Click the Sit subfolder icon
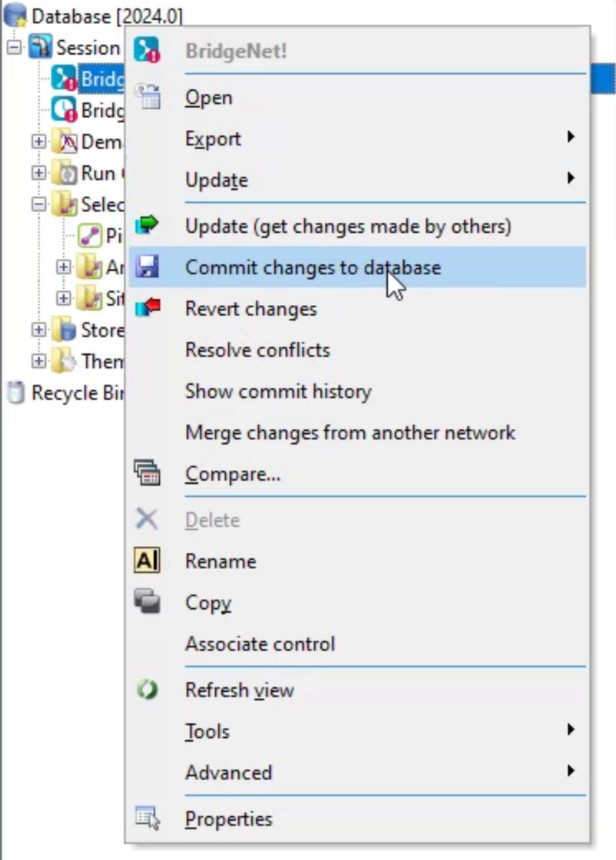 (x=90, y=299)
